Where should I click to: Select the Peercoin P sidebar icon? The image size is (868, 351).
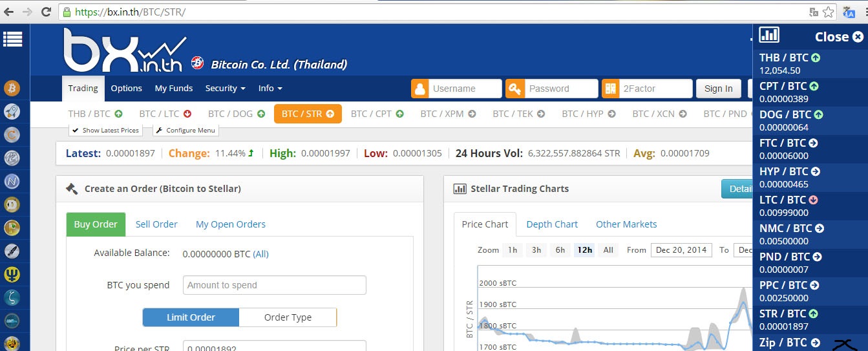pos(12,228)
